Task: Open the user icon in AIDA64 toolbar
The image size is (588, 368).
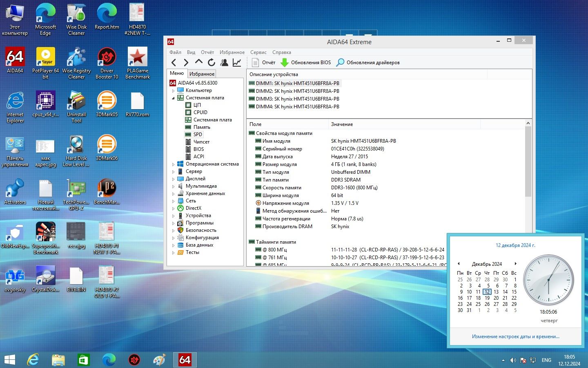Action: [x=224, y=63]
